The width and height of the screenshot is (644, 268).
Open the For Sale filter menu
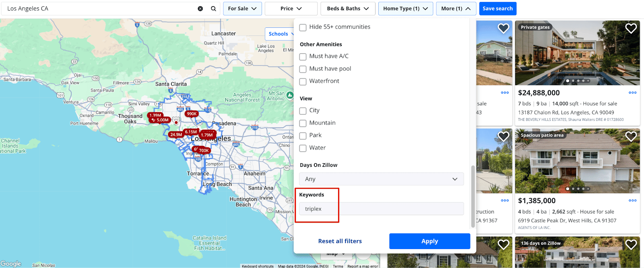point(242,8)
